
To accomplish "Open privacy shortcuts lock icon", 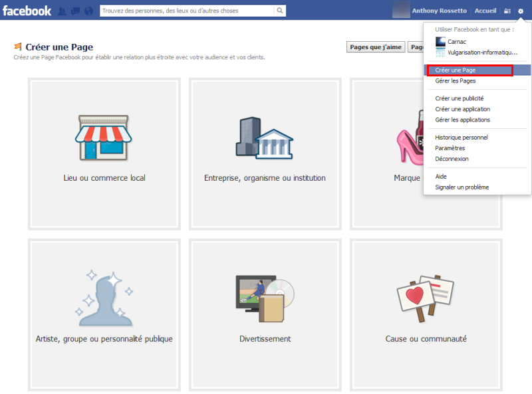I will [x=507, y=11].
